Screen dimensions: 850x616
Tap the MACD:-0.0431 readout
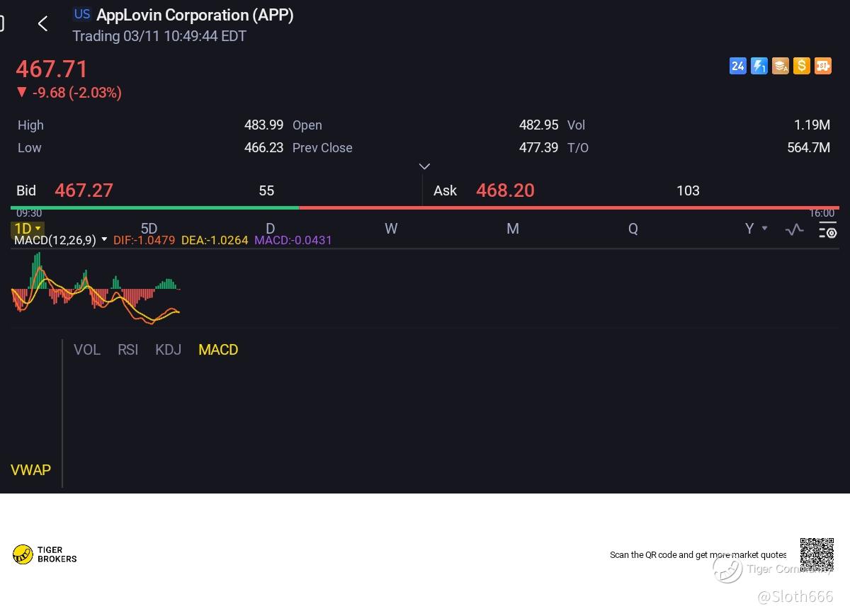click(x=293, y=240)
